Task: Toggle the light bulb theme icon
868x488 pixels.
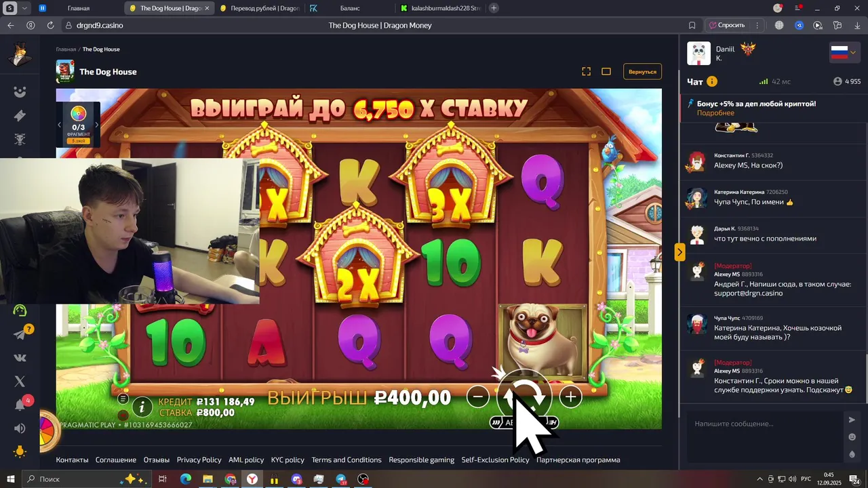Action: coord(20,451)
